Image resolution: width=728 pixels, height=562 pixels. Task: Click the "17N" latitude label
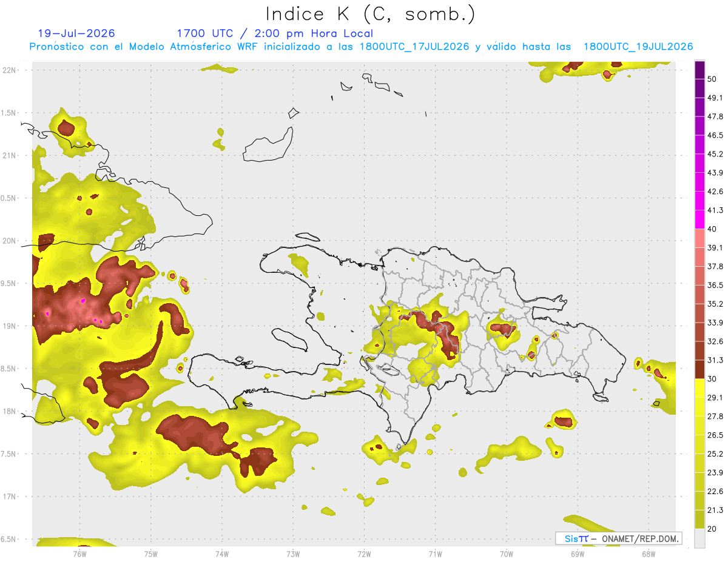click(10, 497)
